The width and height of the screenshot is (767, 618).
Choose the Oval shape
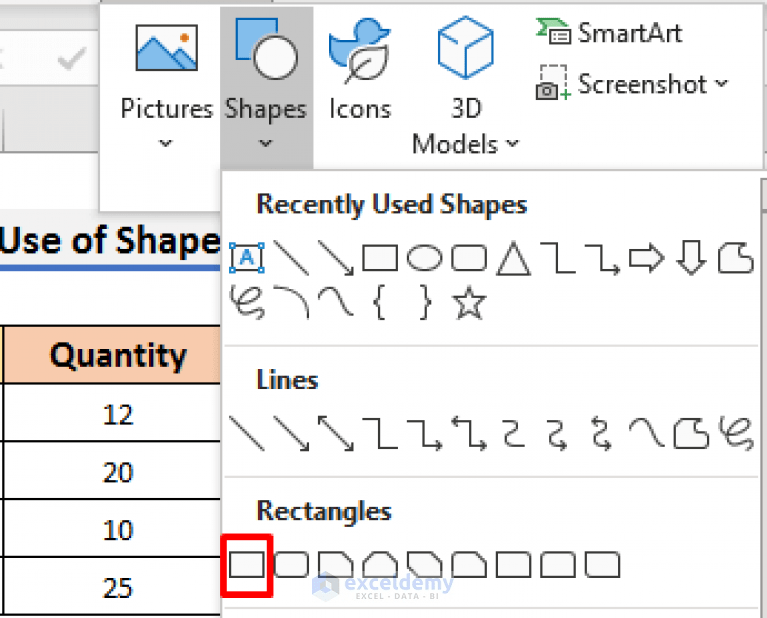click(x=425, y=257)
